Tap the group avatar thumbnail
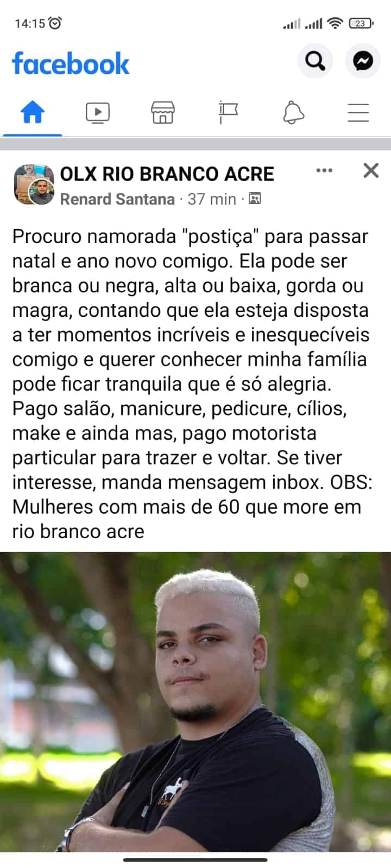The image size is (391, 868). 34,185
